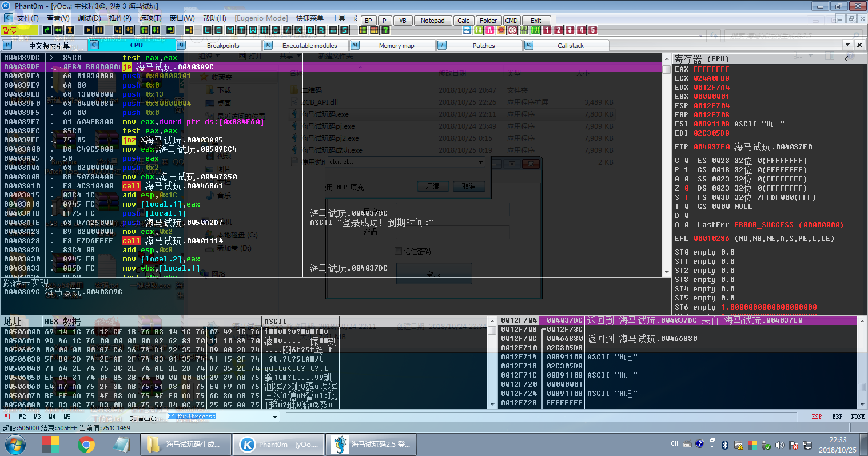Screen dimensions: 868x456
Task: Click the EBP stack mode label
Action: (x=837, y=417)
